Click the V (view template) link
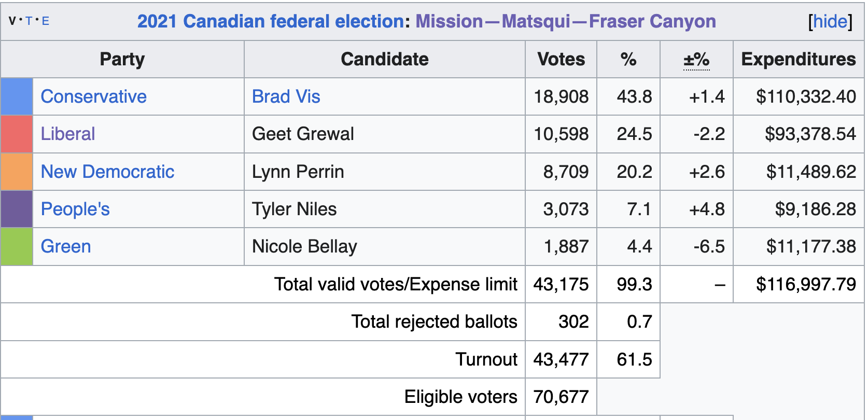Screen dimensions: 868x420 point(12,21)
